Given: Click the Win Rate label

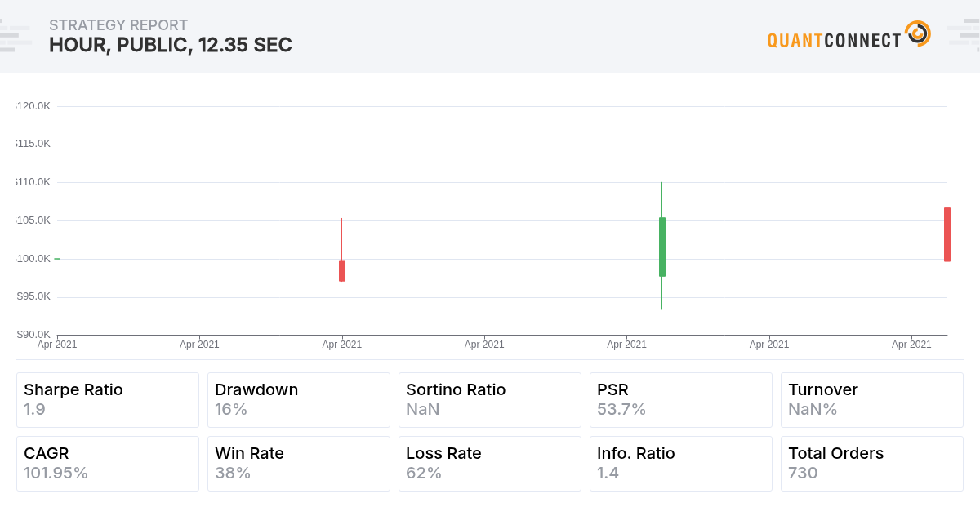Looking at the screenshot, I should 249,453.
